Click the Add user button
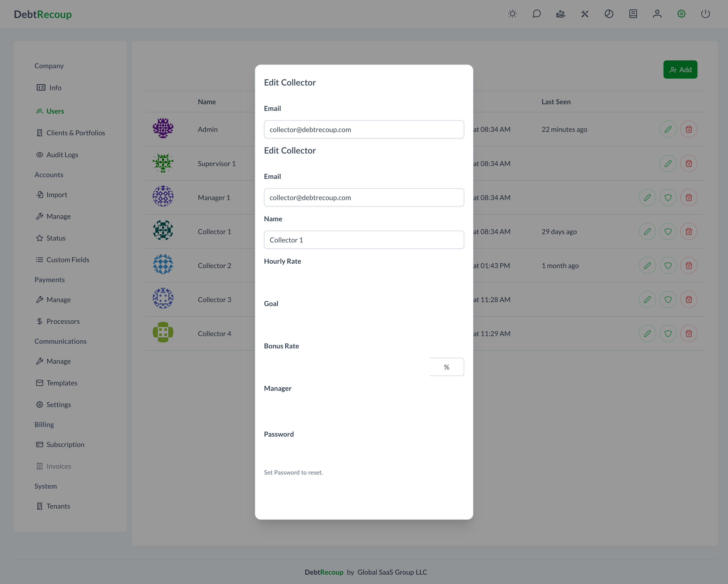The image size is (728, 584). (x=680, y=69)
